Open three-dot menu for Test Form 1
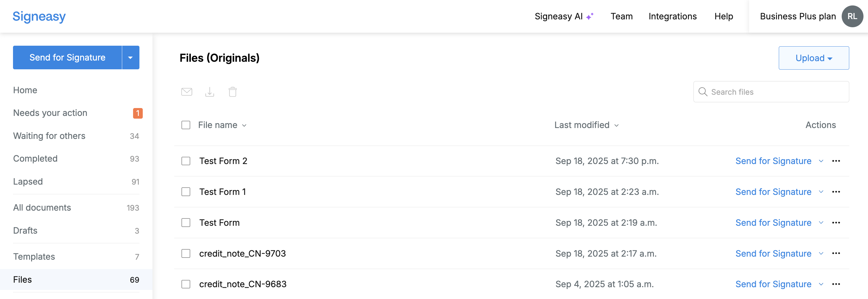Image resolution: width=868 pixels, height=299 pixels. (836, 192)
